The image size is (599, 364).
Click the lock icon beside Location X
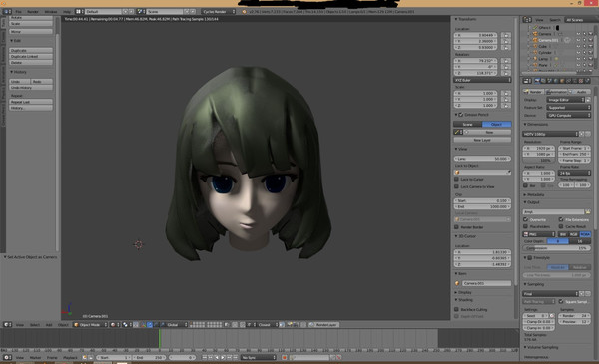[506, 35]
